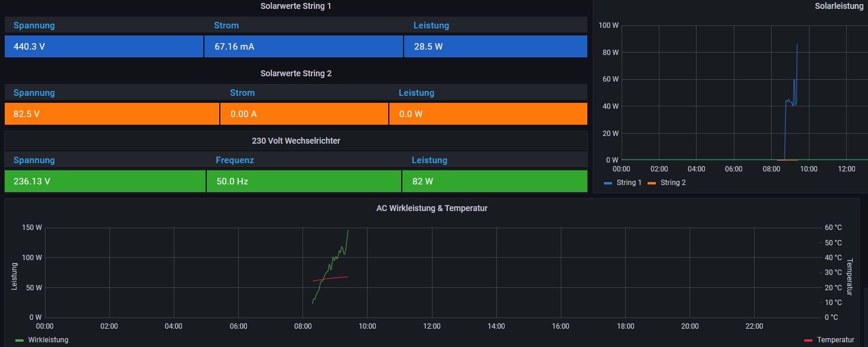The height and width of the screenshot is (347, 868).
Task: Toggle the Wirkleistung series legend label
Action: coord(48,340)
